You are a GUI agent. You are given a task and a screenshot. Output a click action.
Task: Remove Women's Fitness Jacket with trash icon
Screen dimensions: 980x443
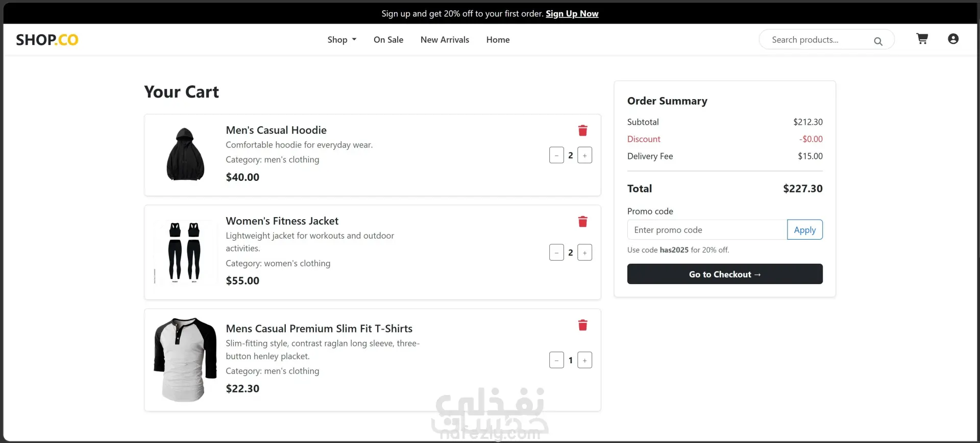(x=582, y=222)
